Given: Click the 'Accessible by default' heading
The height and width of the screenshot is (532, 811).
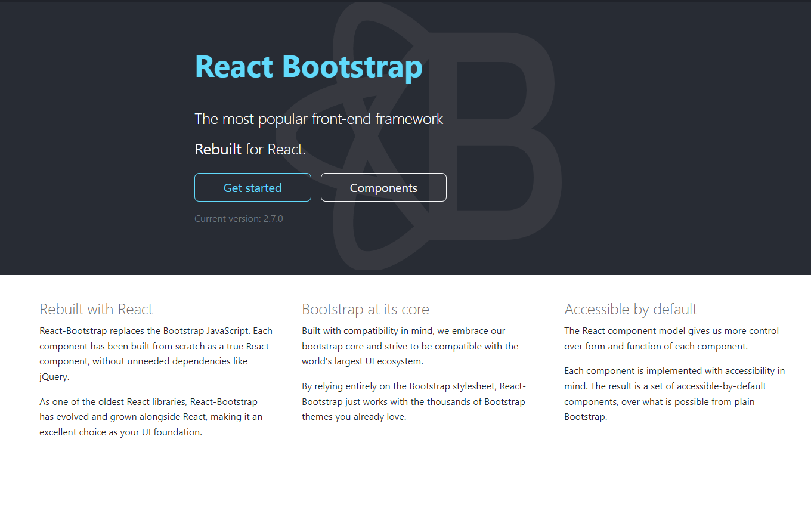Looking at the screenshot, I should click(630, 309).
